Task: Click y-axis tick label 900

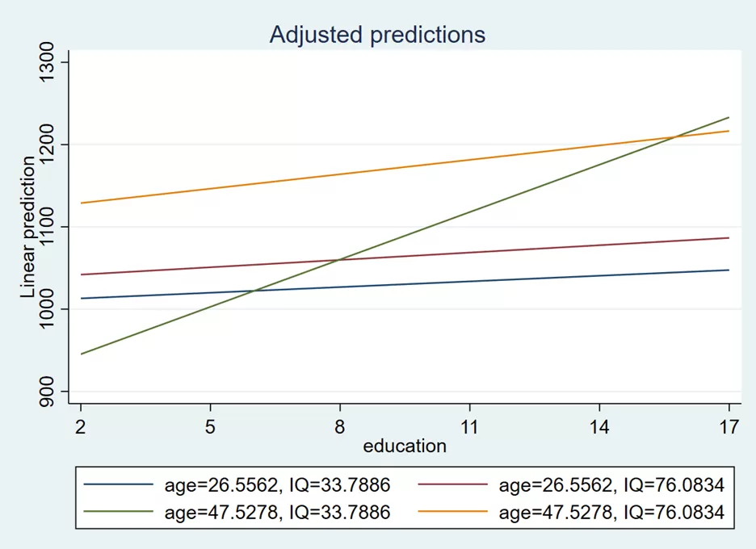Action: pyautogui.click(x=50, y=392)
